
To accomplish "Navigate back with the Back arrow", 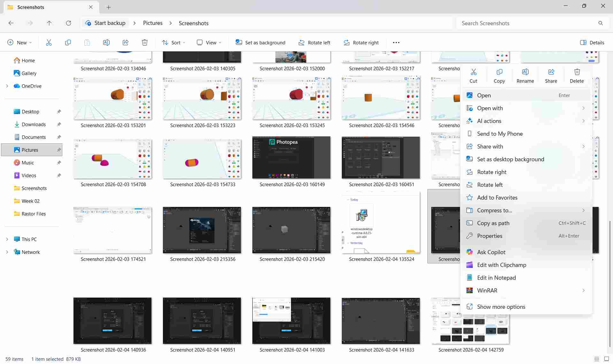I will tap(11, 23).
